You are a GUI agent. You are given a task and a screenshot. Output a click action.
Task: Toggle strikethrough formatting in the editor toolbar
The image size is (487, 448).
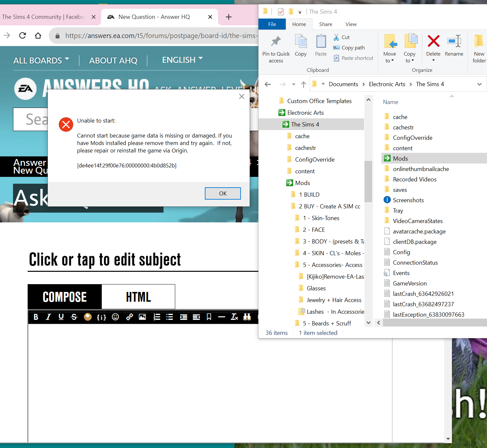pos(74,317)
